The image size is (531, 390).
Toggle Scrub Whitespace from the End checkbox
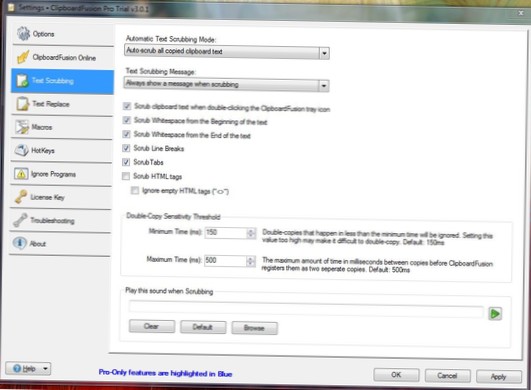[126, 134]
